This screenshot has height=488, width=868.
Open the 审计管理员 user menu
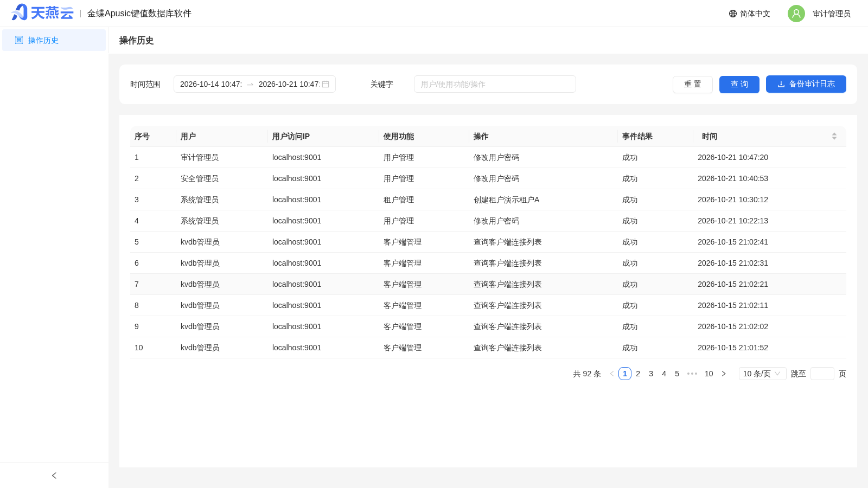coord(819,14)
